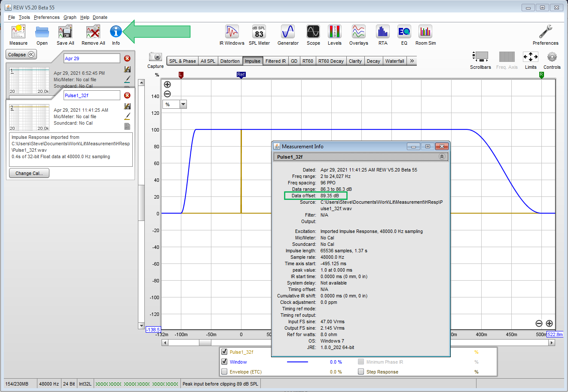This screenshot has height=392, width=568.
Task: Click the Save All icon
Action: click(x=65, y=32)
